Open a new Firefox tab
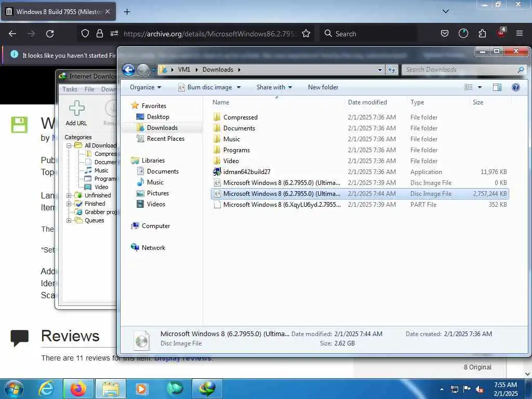This screenshot has height=399, width=532. coord(127,12)
